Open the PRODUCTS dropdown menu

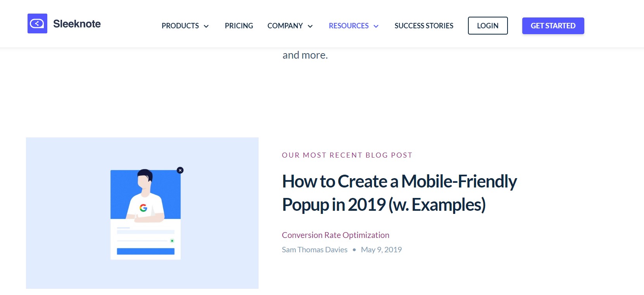180,26
